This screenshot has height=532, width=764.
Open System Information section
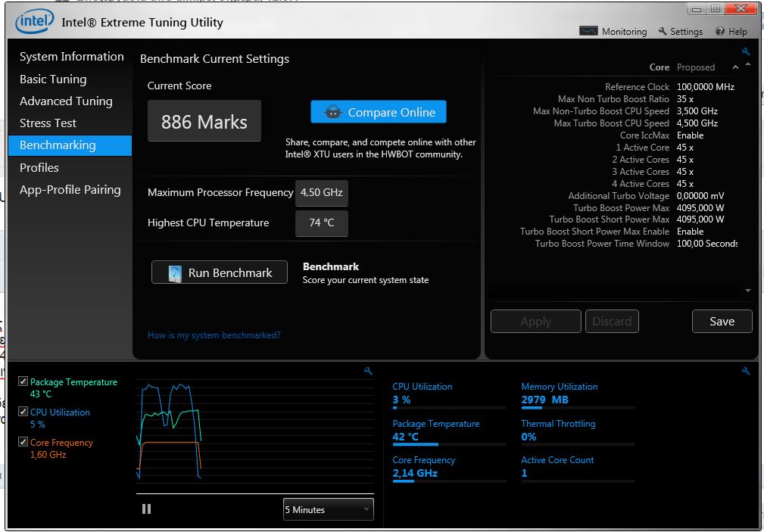tap(72, 57)
